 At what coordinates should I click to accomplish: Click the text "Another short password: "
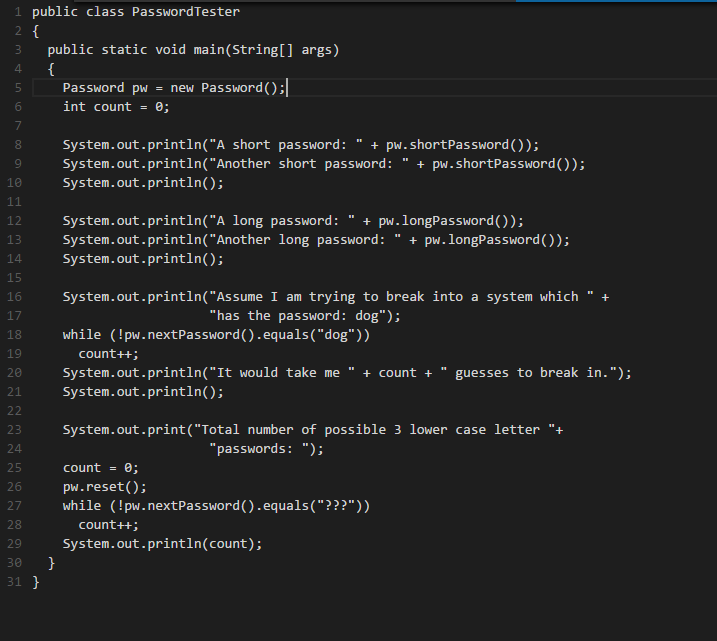click(309, 164)
